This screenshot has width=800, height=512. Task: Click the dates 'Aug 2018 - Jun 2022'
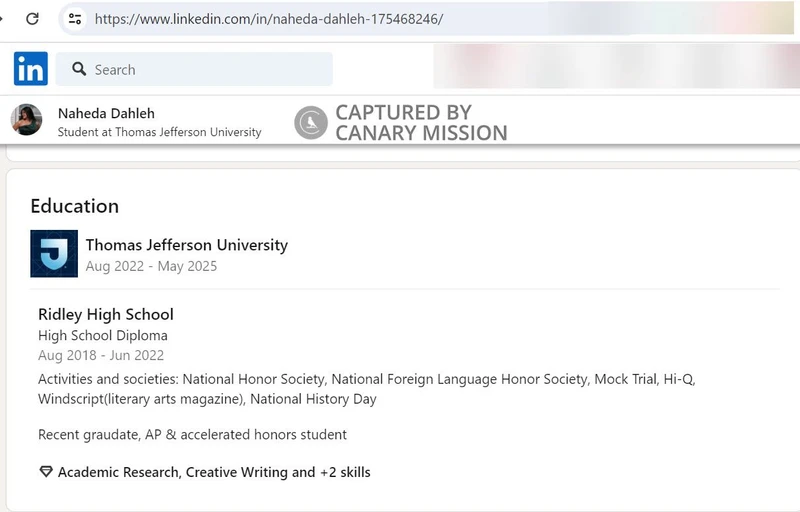point(101,355)
